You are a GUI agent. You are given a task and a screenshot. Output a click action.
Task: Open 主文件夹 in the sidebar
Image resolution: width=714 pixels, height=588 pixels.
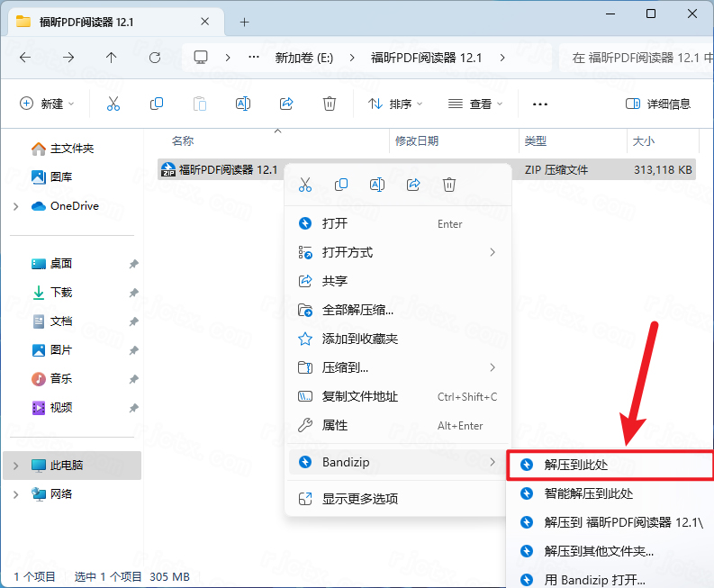(62, 149)
